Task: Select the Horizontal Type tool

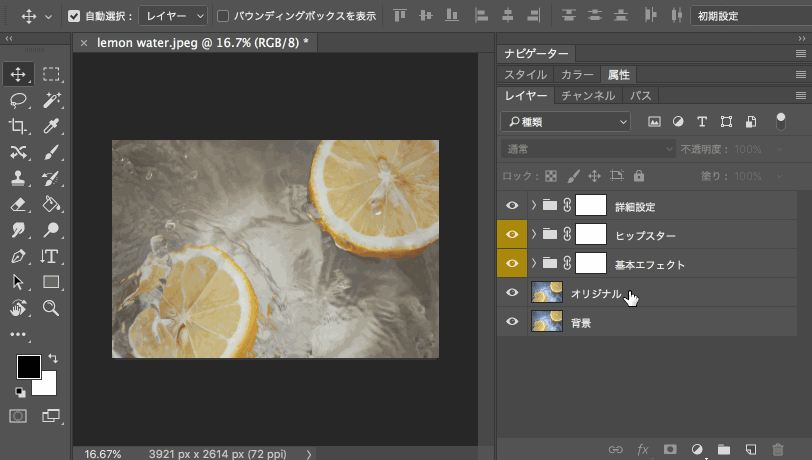Action: click(51, 256)
